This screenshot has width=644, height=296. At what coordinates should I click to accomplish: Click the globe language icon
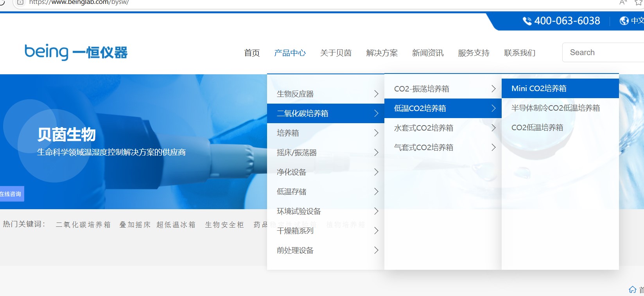pos(624,21)
